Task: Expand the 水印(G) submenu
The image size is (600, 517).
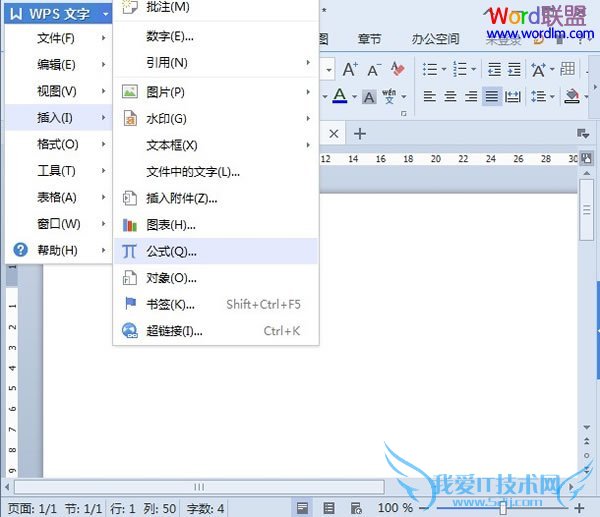Action: 216,119
